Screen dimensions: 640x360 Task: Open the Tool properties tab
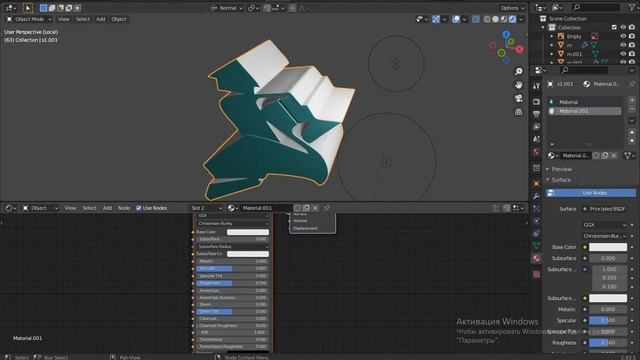[536, 85]
